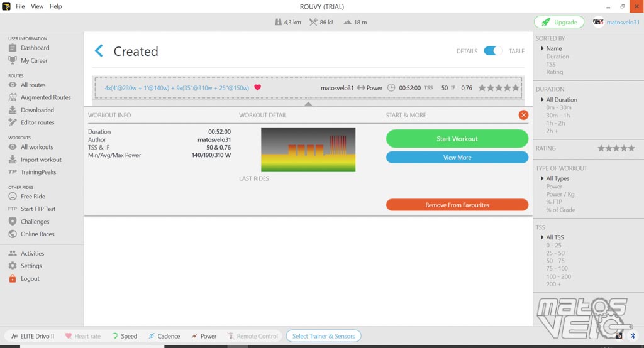Click ELITE Drivo II trainer item

tap(33, 336)
